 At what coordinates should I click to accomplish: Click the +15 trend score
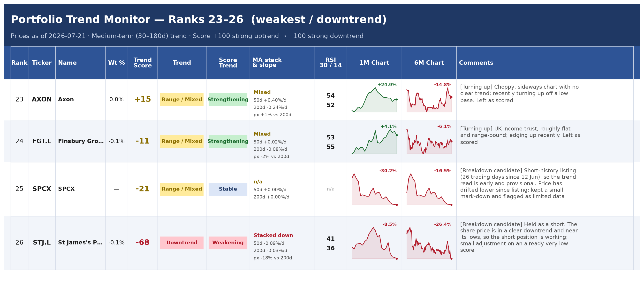[143, 99]
